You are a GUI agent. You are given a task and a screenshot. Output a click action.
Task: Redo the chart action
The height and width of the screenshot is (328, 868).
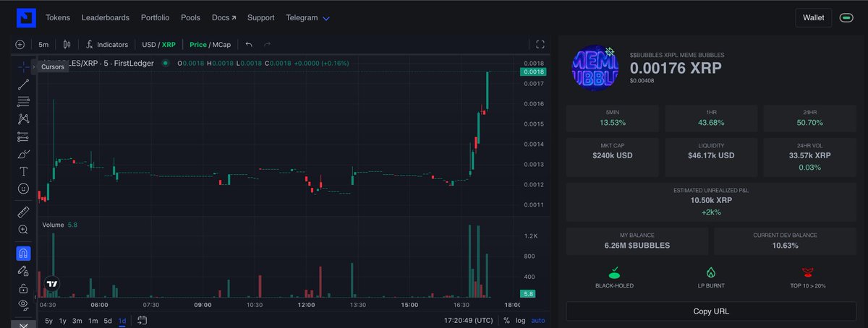click(267, 45)
